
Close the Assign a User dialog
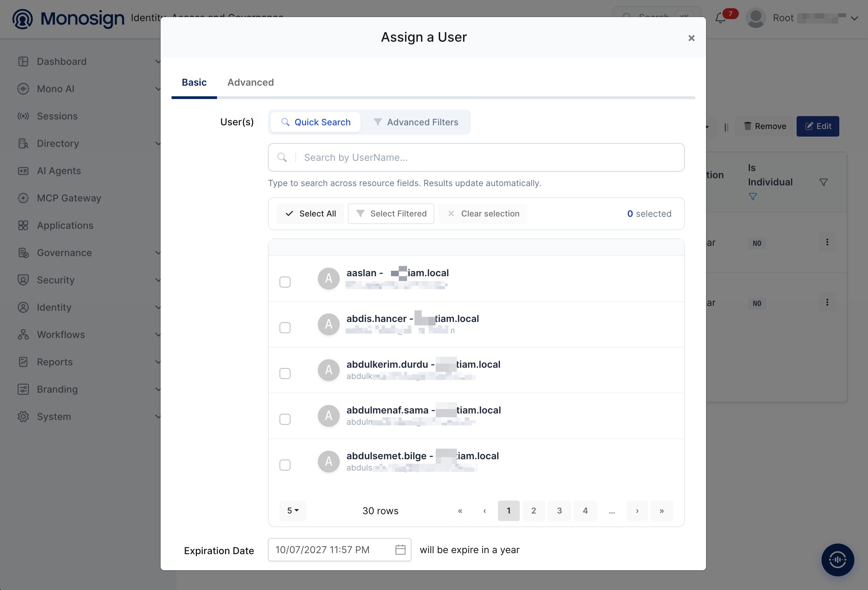click(x=691, y=38)
